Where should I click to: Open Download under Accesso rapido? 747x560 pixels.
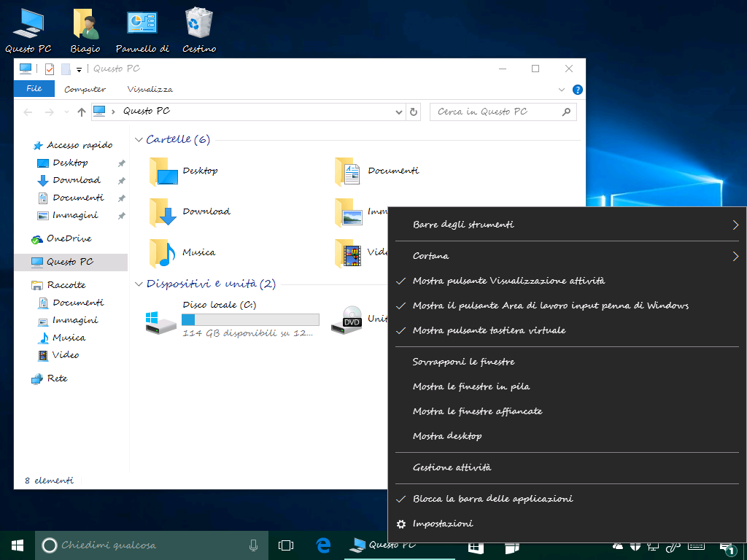69,181
